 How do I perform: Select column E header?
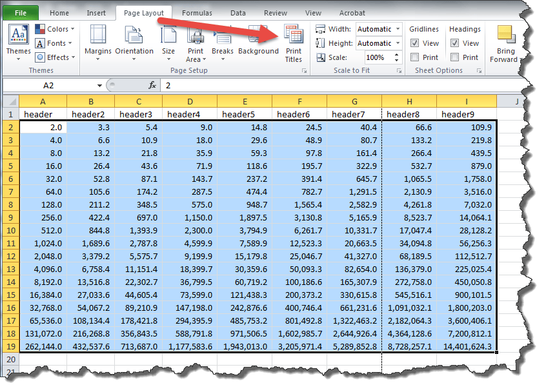pyautogui.click(x=245, y=102)
